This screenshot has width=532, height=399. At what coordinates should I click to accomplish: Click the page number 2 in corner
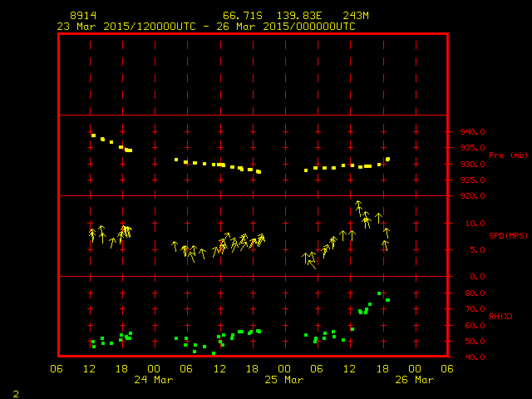pos(15,392)
